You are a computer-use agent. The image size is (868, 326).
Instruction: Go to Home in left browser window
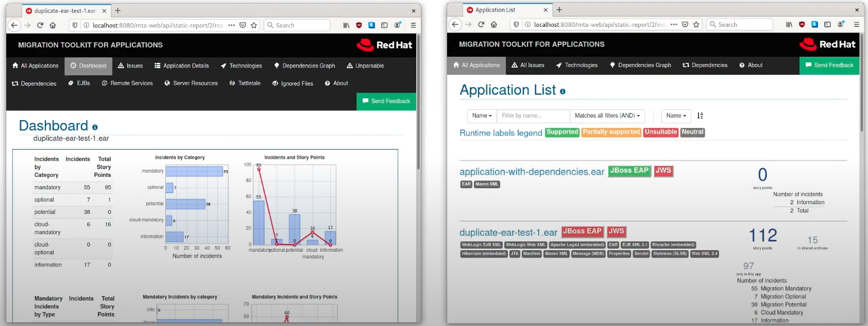53,25
